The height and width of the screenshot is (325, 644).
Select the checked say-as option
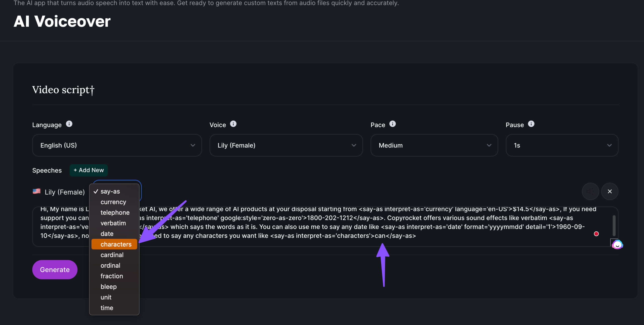110,191
